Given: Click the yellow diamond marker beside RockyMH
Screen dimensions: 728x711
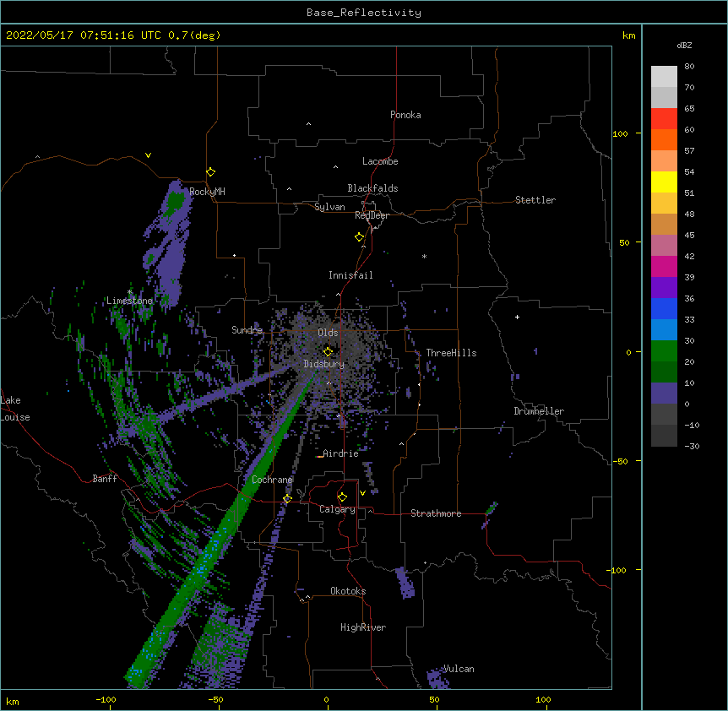Looking at the screenshot, I should (x=211, y=172).
